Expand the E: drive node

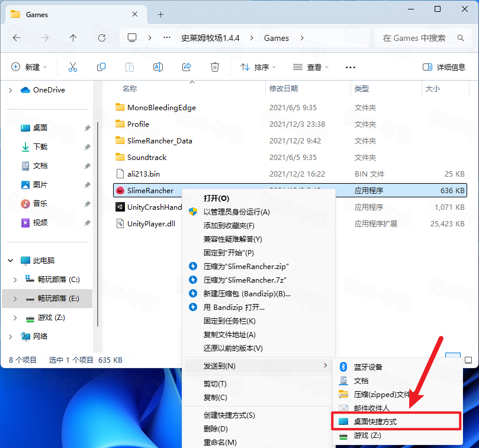click(15, 299)
